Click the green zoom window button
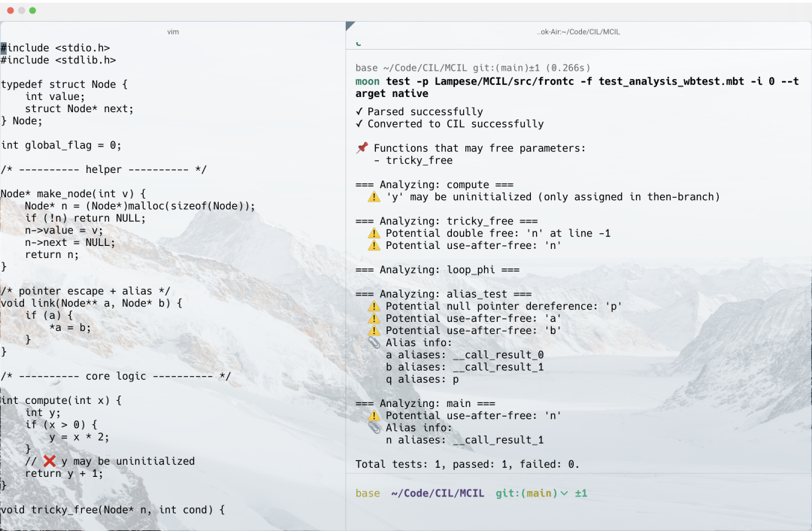 pyautogui.click(x=32, y=11)
